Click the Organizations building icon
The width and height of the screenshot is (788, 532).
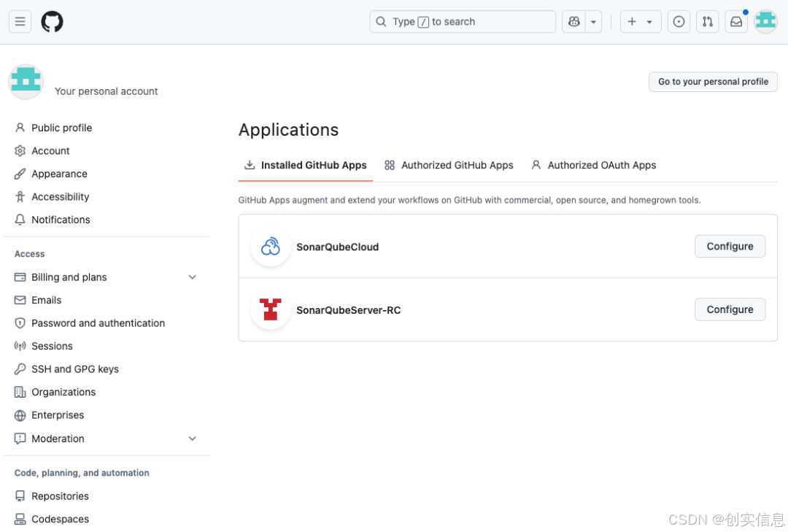coord(20,392)
